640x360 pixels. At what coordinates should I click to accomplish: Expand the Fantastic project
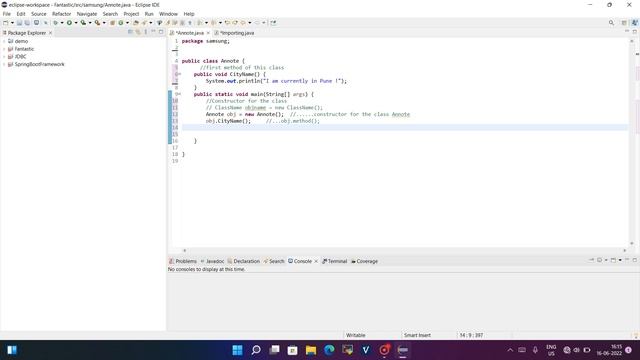(4, 49)
